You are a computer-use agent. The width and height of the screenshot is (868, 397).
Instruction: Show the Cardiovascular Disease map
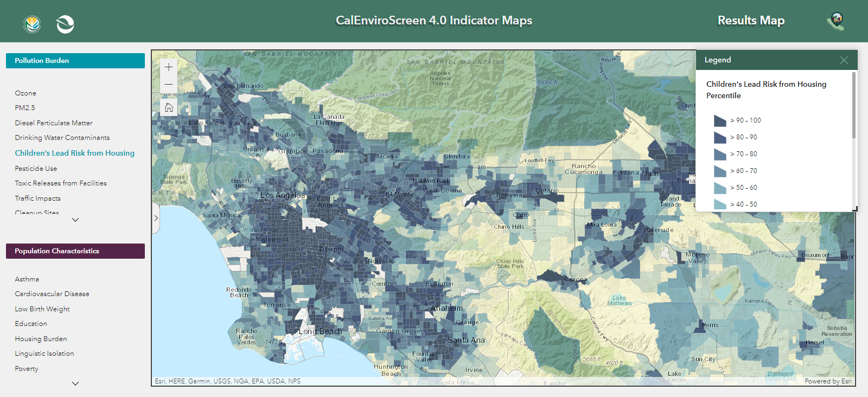(52, 294)
